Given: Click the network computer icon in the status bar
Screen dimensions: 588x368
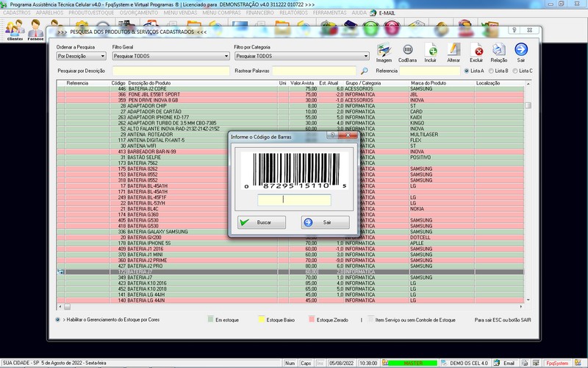Looking at the screenshot, I should (537, 363).
